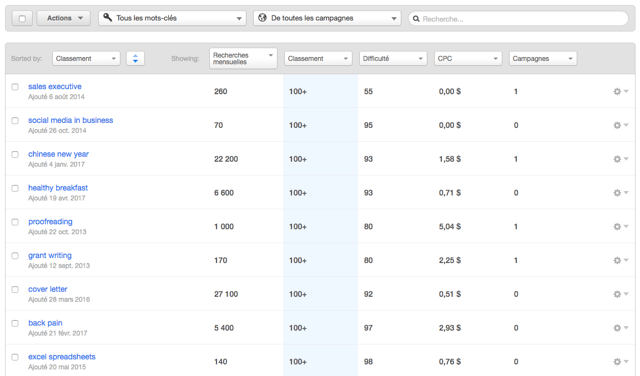Tick the select-all checkbox in toolbar
Screen dimensions: 640x376
coord(22,18)
